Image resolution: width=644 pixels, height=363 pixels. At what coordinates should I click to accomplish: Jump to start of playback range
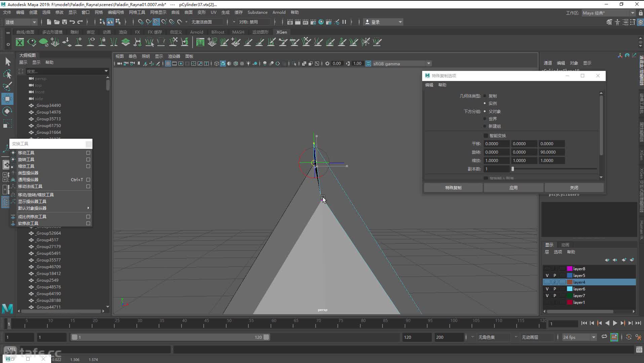pos(584,323)
